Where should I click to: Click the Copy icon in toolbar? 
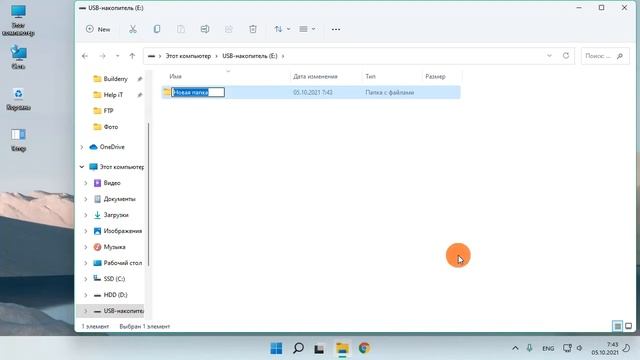coord(157,29)
